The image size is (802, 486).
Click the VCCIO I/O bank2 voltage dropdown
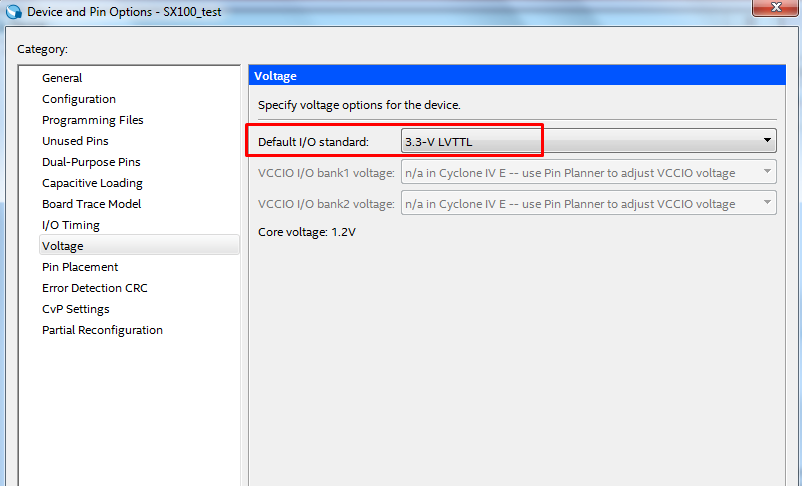point(588,203)
